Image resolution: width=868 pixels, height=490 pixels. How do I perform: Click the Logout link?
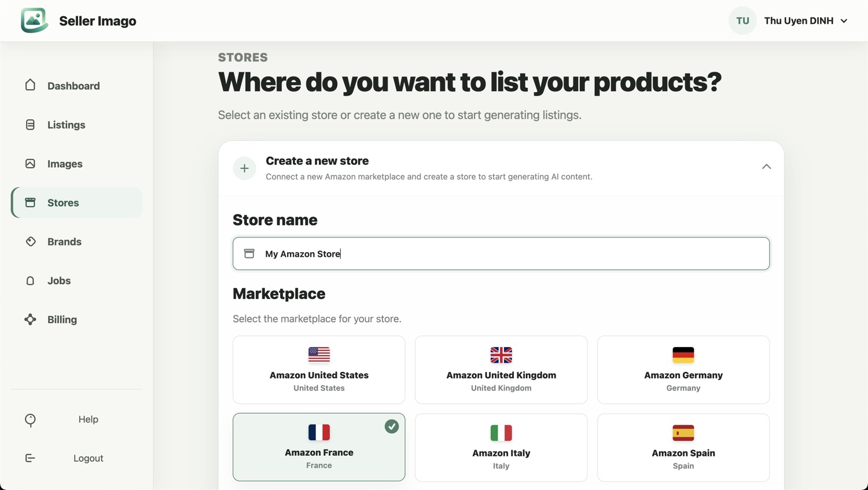pos(89,458)
